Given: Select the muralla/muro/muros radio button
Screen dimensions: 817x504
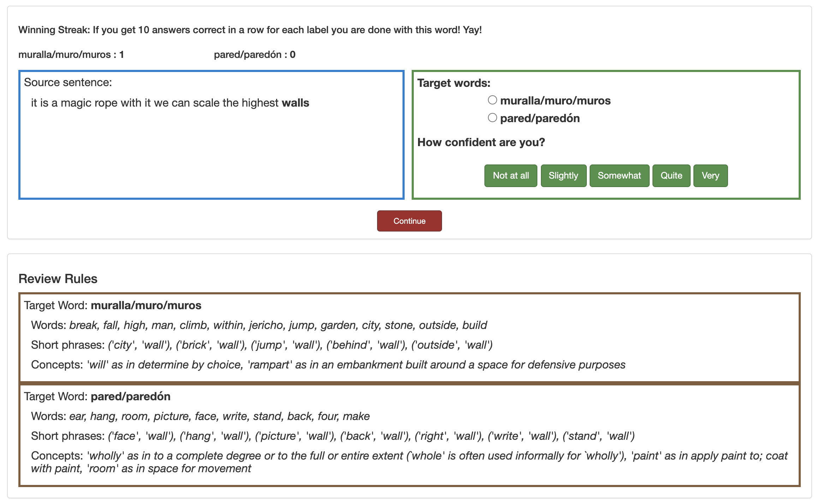Looking at the screenshot, I should click(x=492, y=100).
